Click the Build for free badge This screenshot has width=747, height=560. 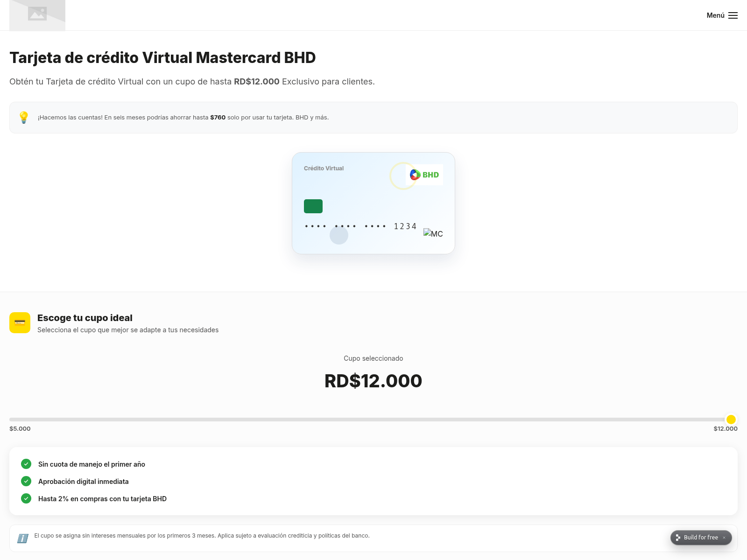[701, 538]
